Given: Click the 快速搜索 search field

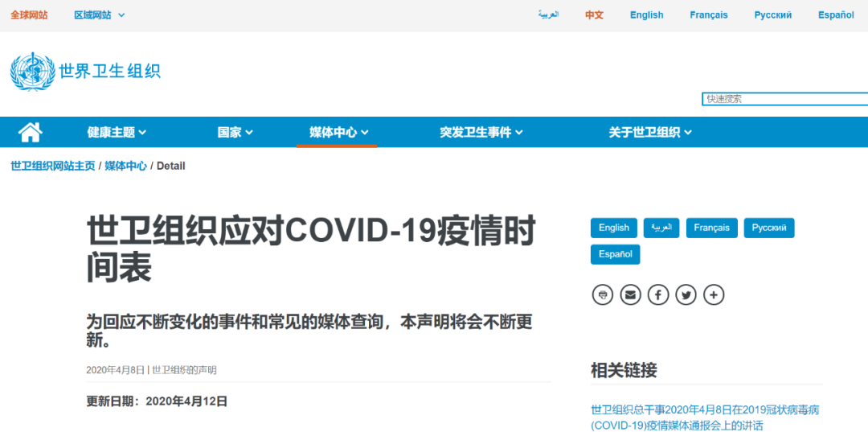Looking at the screenshot, I should click(x=785, y=99).
